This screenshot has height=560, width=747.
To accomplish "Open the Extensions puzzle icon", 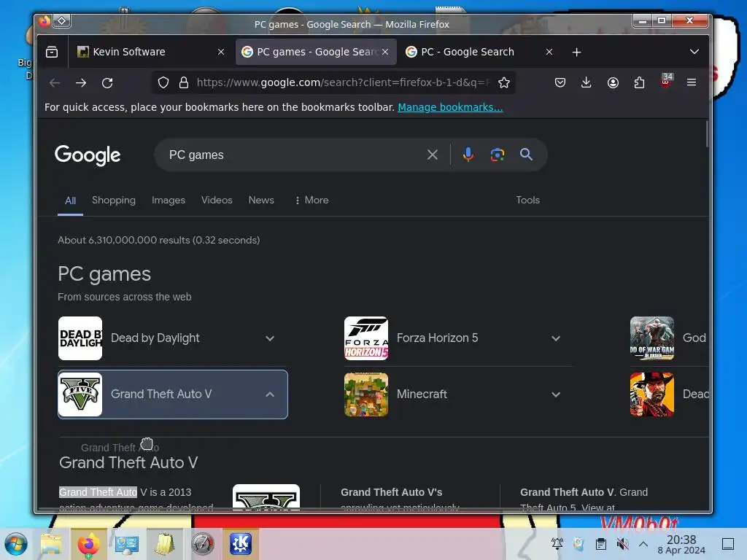I will pyautogui.click(x=639, y=83).
